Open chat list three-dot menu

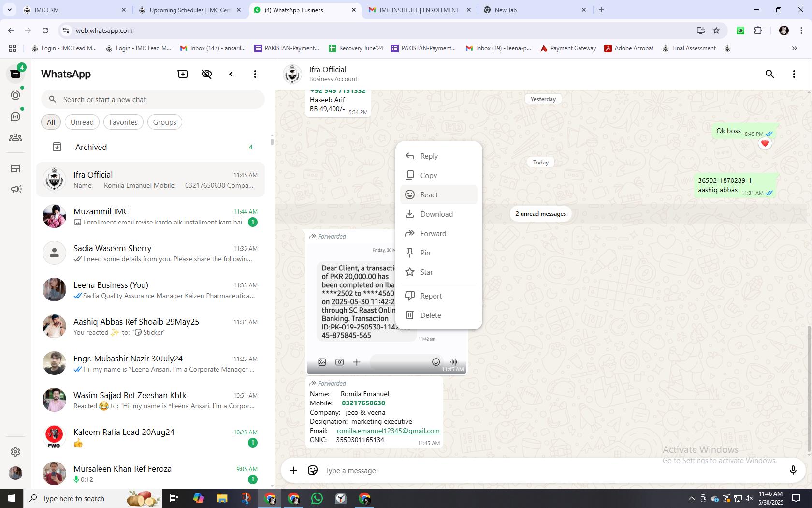click(x=255, y=74)
